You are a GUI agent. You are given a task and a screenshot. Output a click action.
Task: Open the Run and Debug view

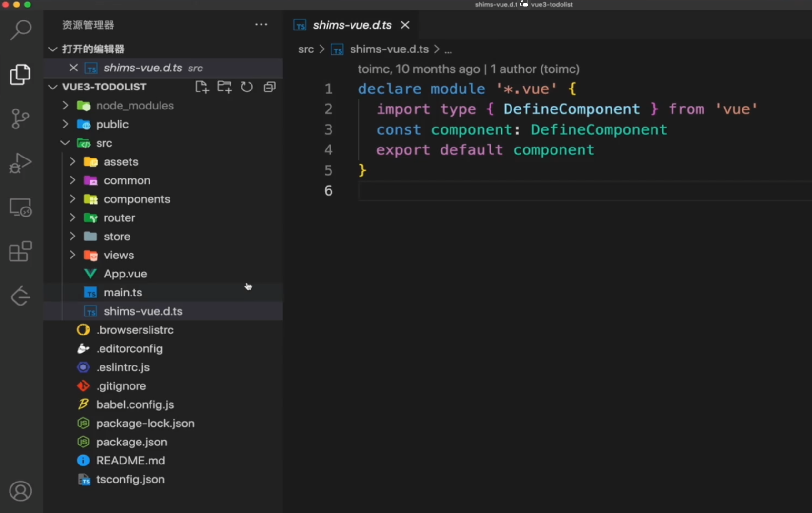coord(20,163)
